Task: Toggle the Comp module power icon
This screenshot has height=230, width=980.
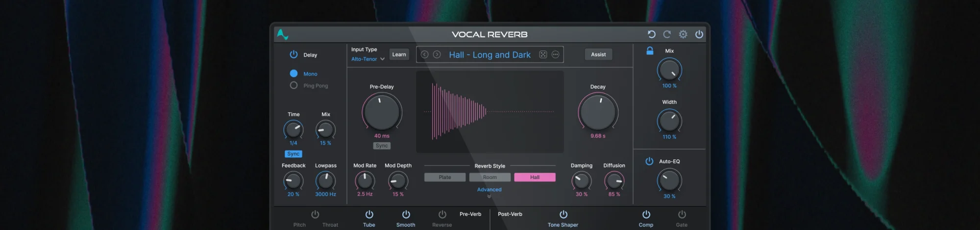Action: pyautogui.click(x=646, y=214)
